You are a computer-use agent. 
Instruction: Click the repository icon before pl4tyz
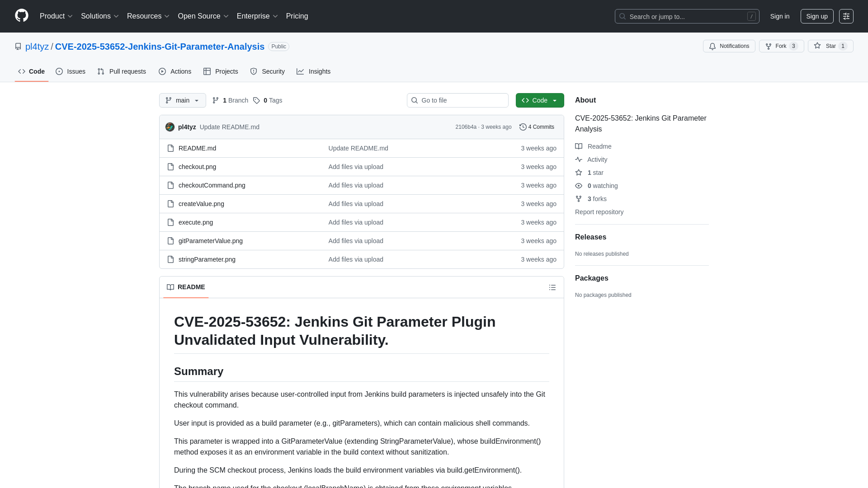[x=18, y=47]
